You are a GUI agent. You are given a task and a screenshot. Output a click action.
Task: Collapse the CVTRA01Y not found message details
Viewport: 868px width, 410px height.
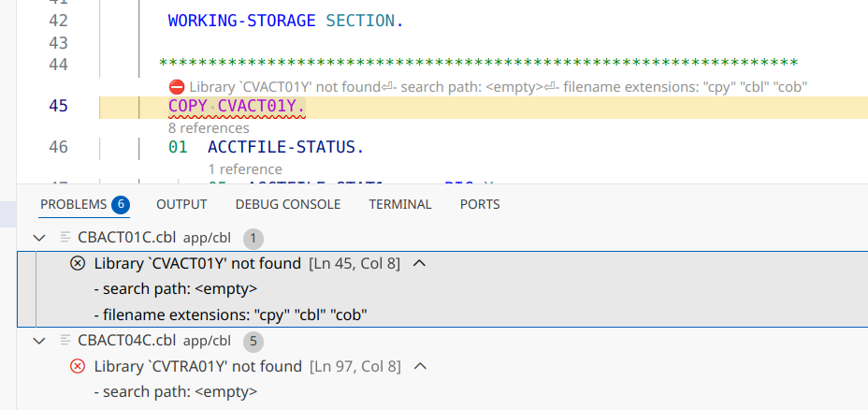(x=420, y=366)
